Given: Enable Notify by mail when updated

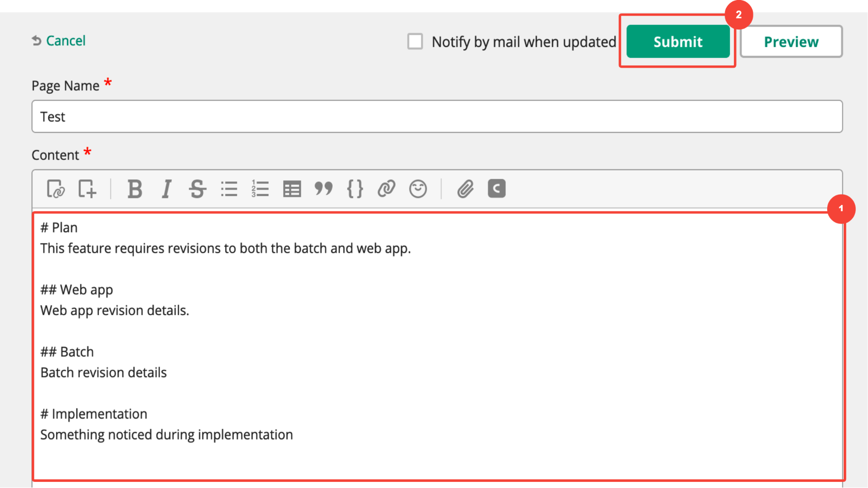Looking at the screenshot, I should (415, 42).
